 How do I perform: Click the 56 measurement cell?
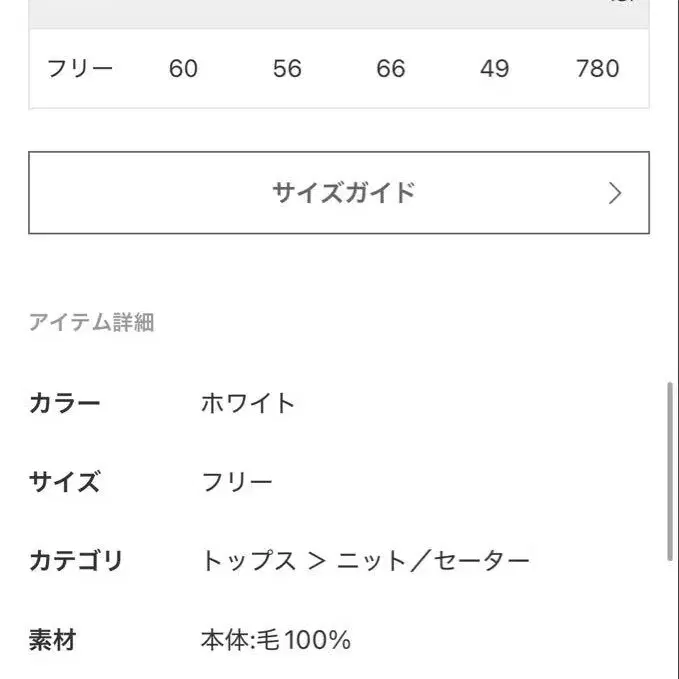tap(287, 69)
